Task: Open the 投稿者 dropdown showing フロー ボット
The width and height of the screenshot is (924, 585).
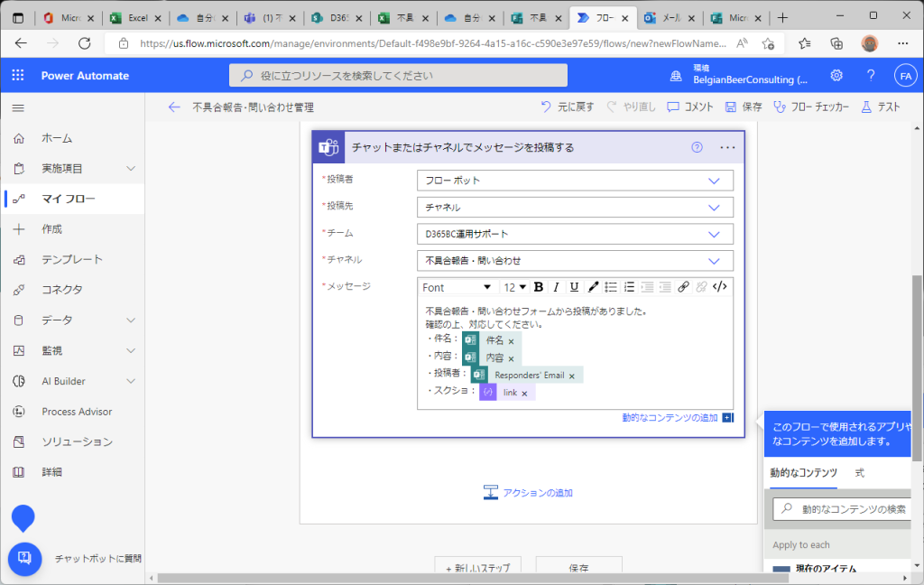Action: pyautogui.click(x=575, y=181)
